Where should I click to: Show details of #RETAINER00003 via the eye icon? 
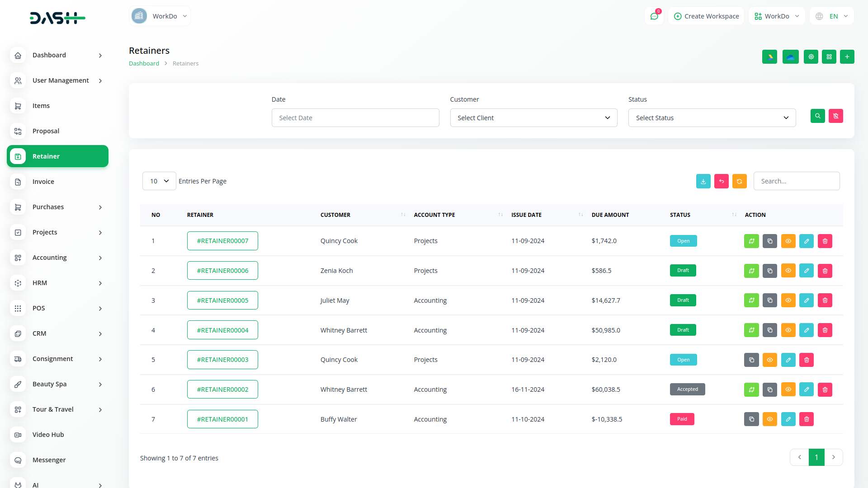(770, 360)
